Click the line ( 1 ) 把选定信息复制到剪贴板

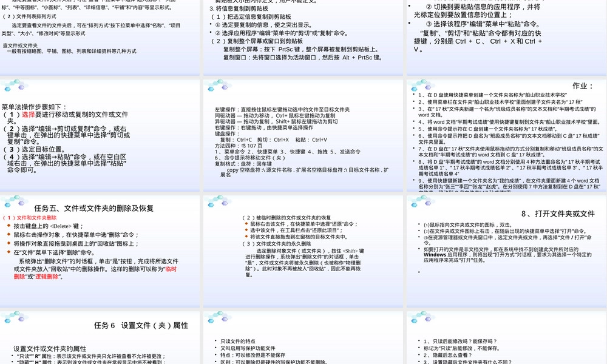pyautogui.click(x=251, y=16)
